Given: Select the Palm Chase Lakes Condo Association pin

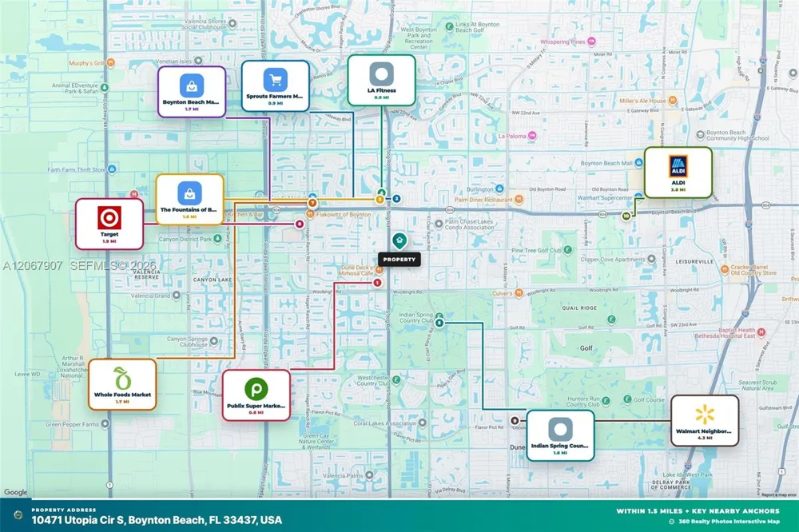Looking at the screenshot, I should point(439,224).
